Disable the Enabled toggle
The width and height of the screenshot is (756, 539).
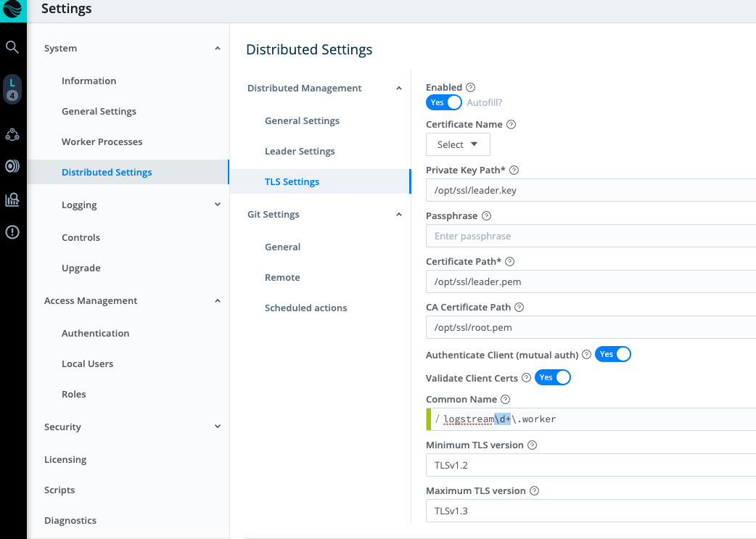(x=443, y=102)
